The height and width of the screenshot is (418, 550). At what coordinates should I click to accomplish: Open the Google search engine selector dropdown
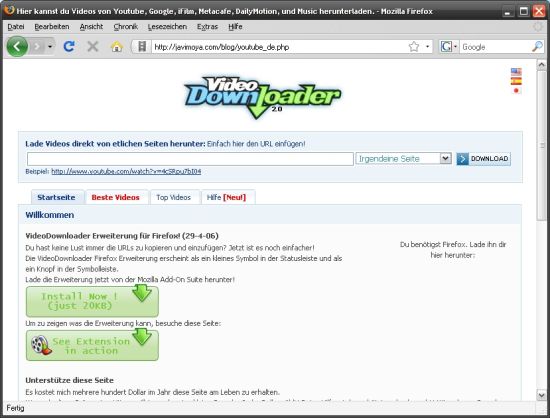click(x=449, y=47)
